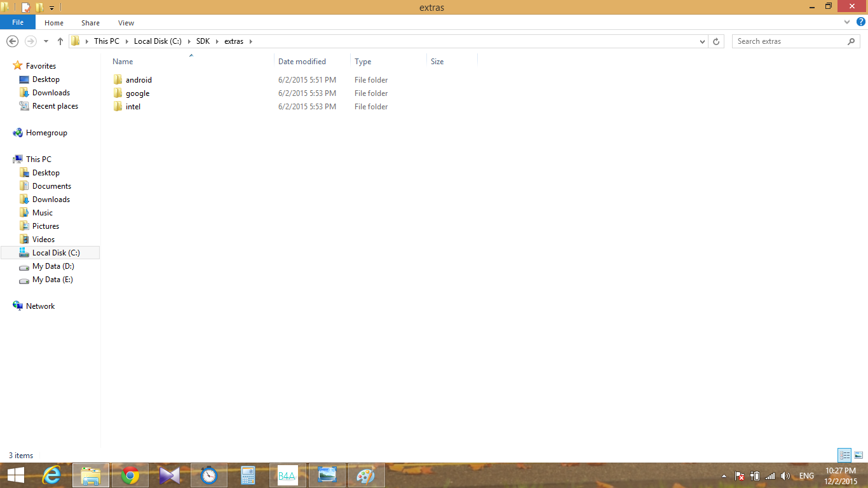
Task: Click the Up one level arrow
Action: [60, 41]
